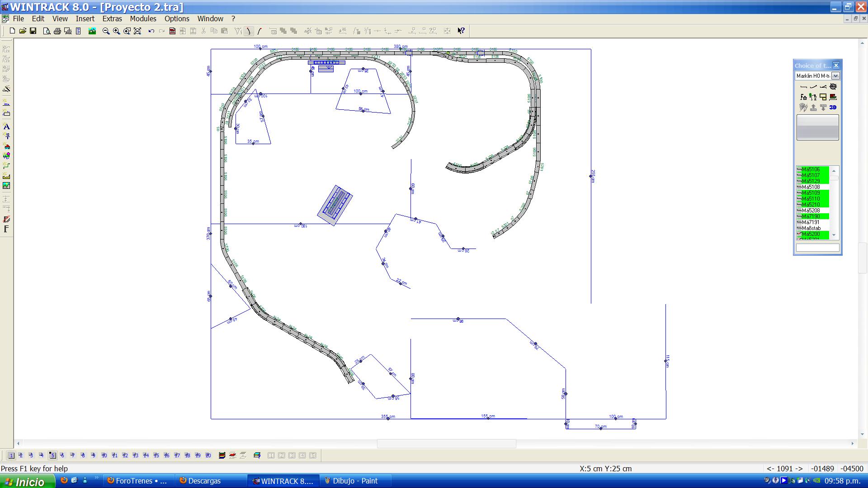Image resolution: width=868 pixels, height=488 pixels.
Task: Select track Mä5129 in list
Action: coord(813,181)
